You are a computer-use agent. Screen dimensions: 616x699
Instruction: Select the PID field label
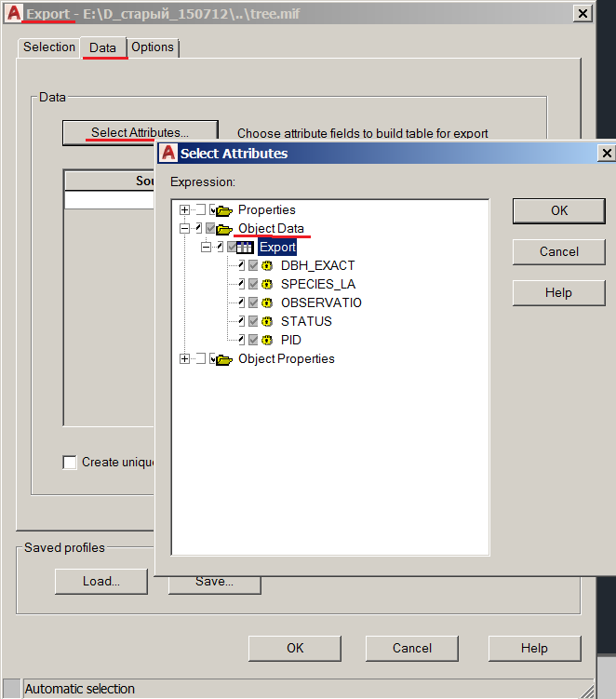291,340
